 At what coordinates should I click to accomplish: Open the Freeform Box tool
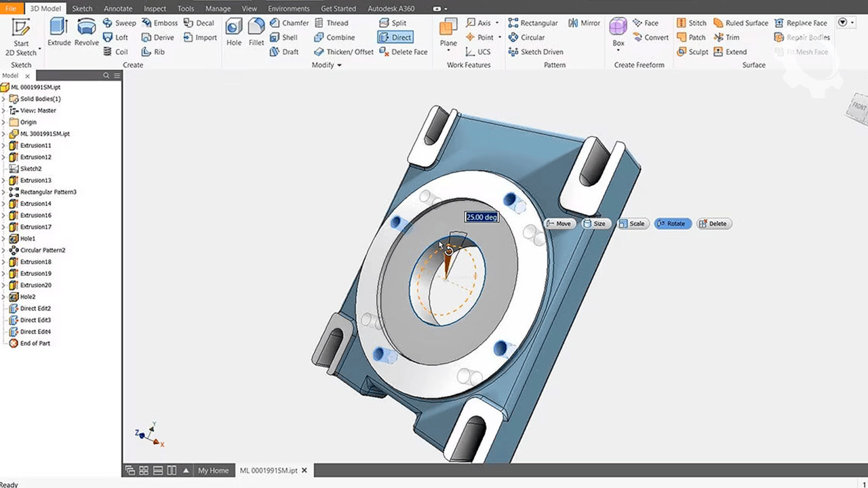pos(618,33)
